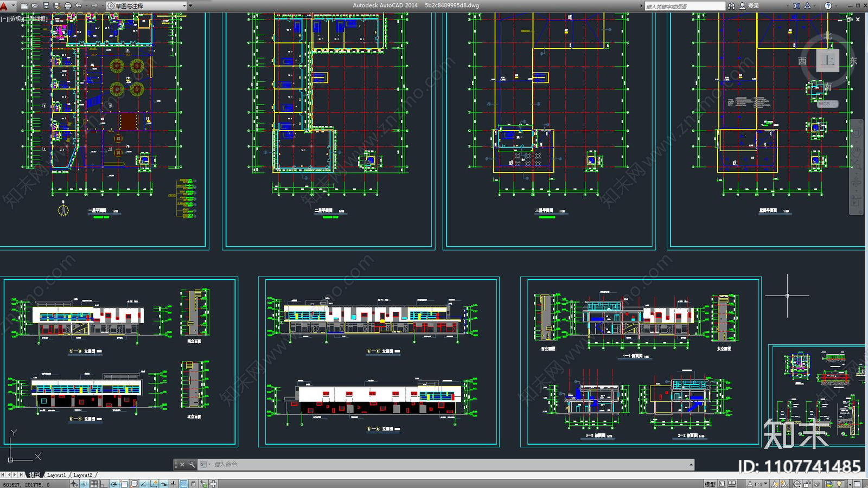Undo the last action with the arrow icon
Screen dimensions: 868x488
(78, 5)
